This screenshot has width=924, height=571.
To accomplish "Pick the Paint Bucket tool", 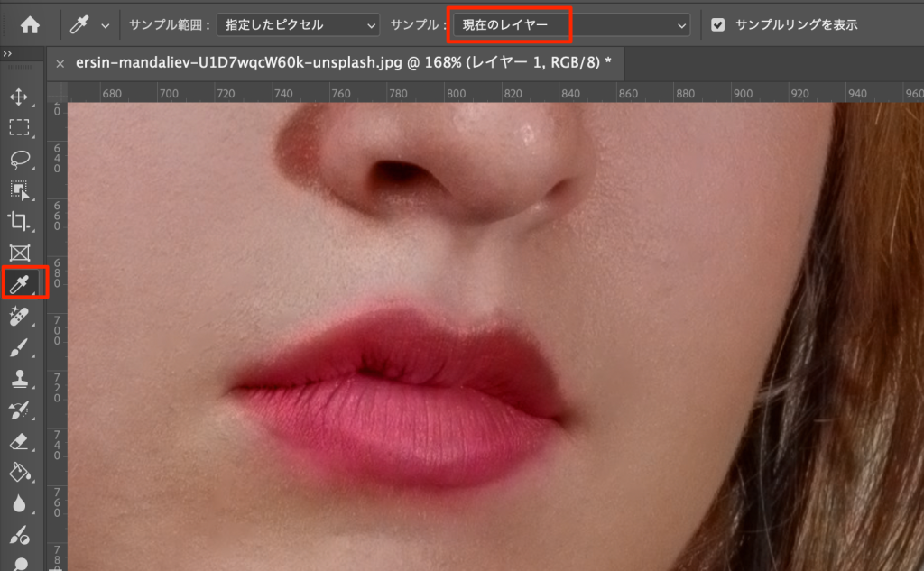I will tap(19, 473).
